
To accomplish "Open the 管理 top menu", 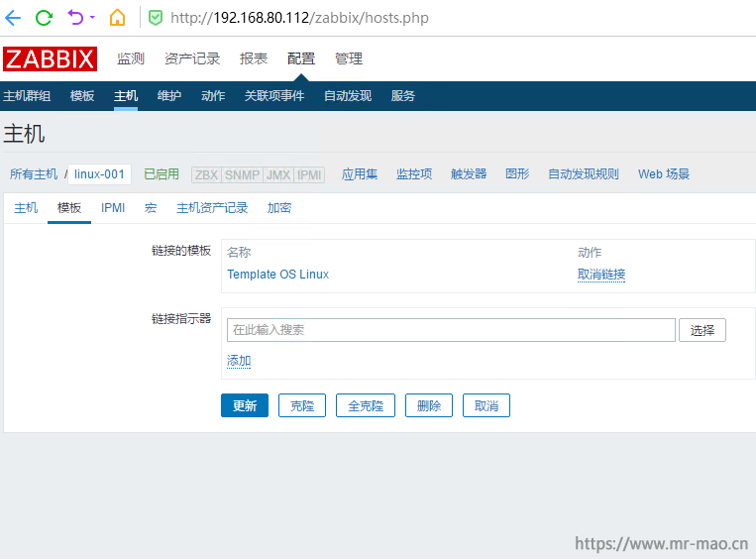I will [349, 58].
